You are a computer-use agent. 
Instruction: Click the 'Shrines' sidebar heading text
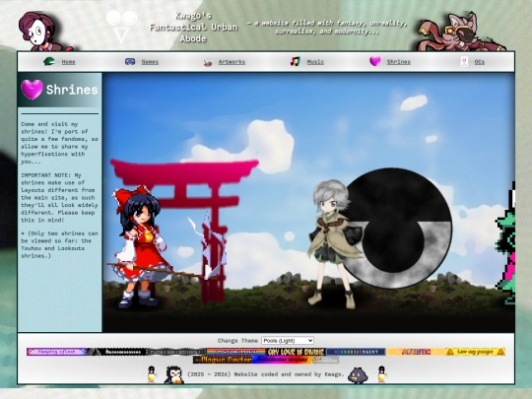(72, 90)
